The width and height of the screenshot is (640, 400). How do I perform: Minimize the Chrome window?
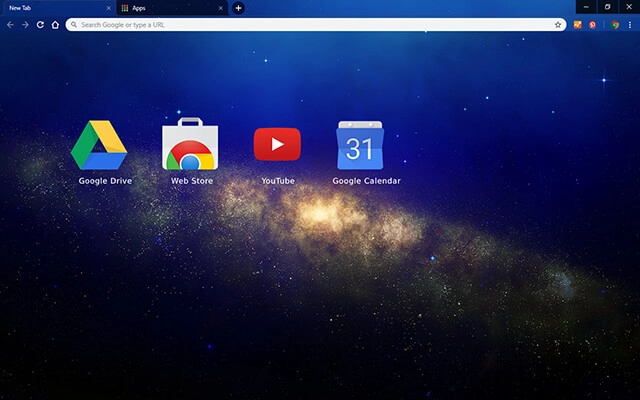(586, 7)
